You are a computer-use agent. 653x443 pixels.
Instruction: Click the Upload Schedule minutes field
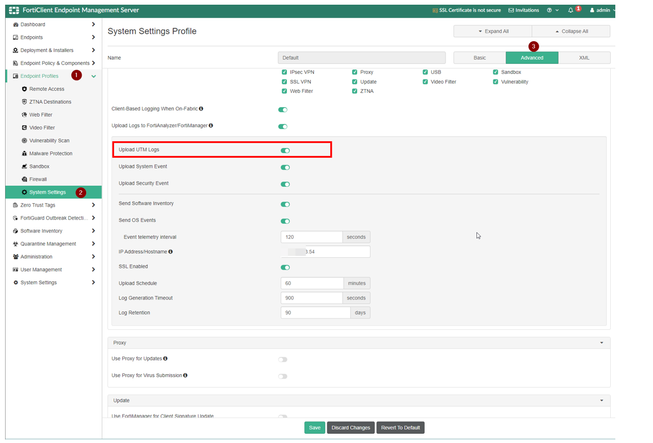(312, 283)
